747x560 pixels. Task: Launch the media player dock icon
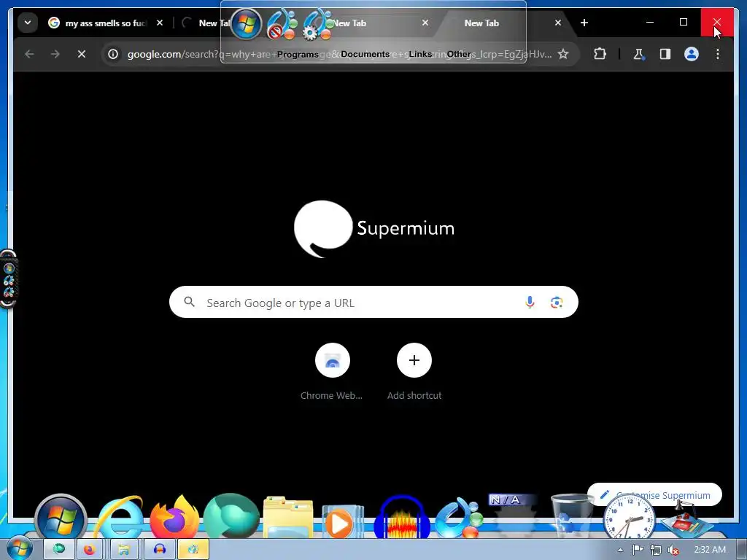click(343, 521)
